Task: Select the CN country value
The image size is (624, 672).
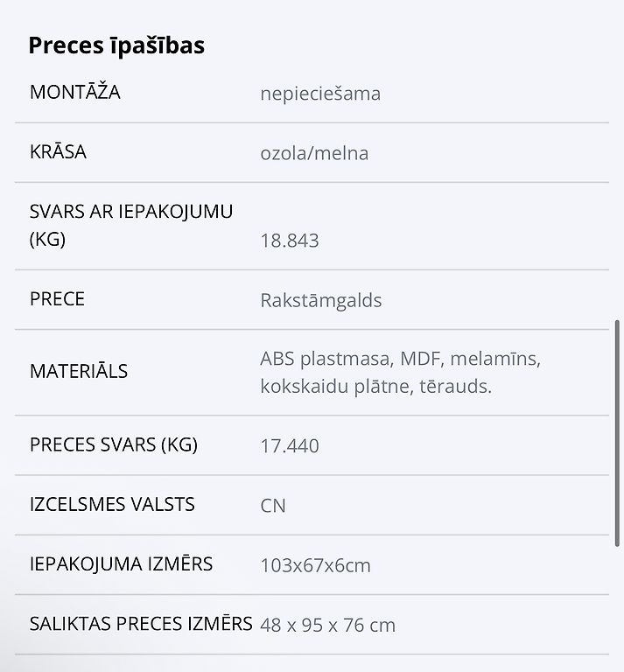Action: [273, 506]
